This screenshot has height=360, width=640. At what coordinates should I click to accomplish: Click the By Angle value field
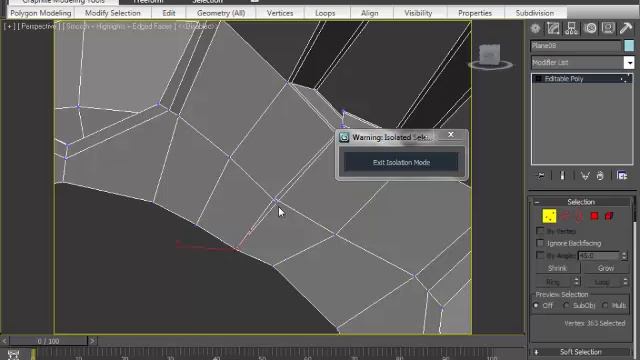point(599,256)
